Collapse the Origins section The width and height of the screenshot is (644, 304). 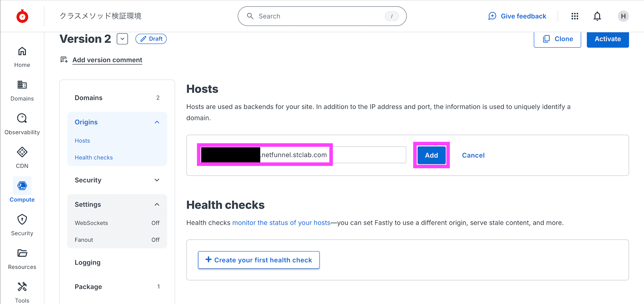tap(157, 122)
